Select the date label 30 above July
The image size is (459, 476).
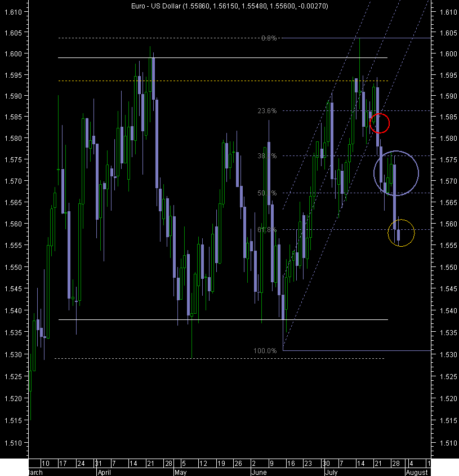click(326, 464)
